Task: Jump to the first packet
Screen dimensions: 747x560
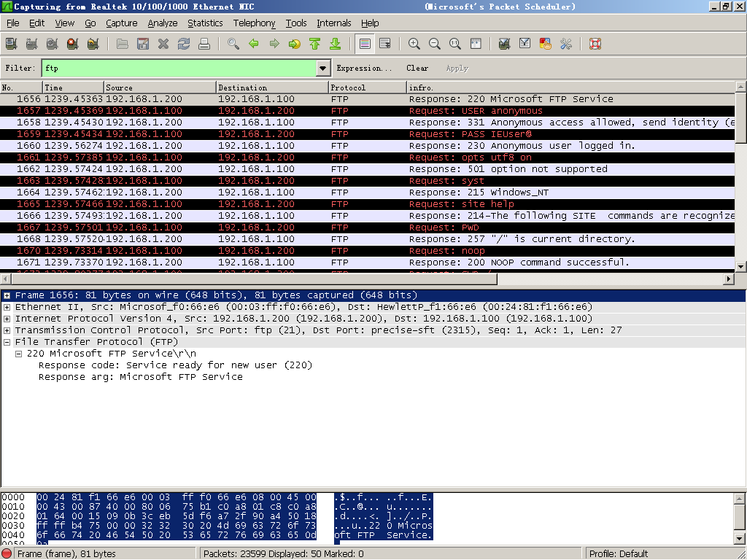Action: (315, 44)
